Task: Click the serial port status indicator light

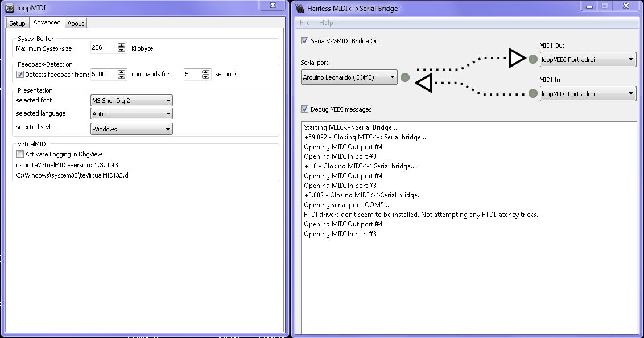Action: 405,77
